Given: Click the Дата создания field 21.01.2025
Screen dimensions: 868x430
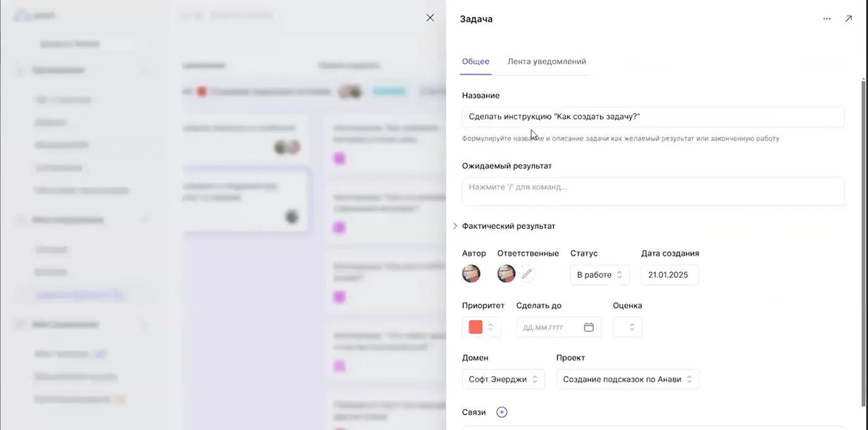Looking at the screenshot, I should 670,275.
